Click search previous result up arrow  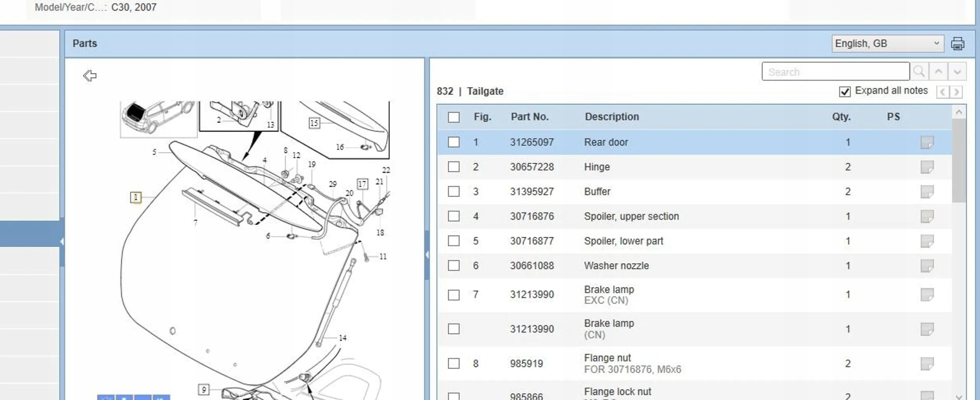coord(938,72)
